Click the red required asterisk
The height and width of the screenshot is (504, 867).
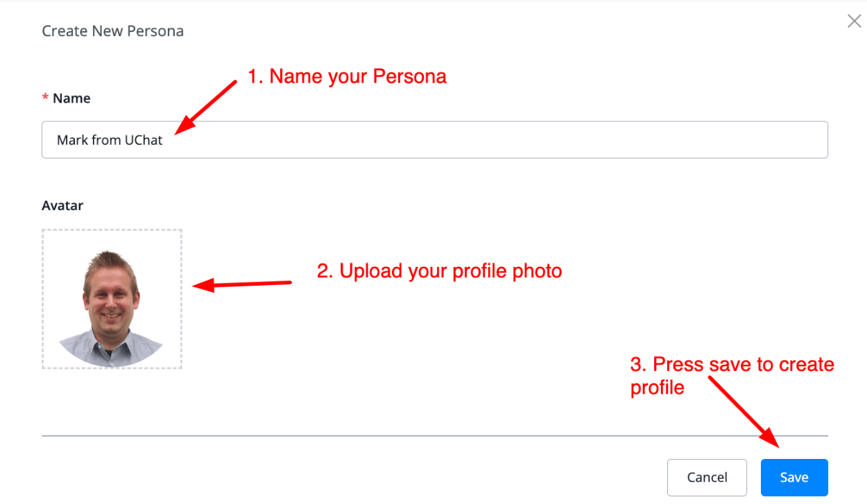pos(45,99)
